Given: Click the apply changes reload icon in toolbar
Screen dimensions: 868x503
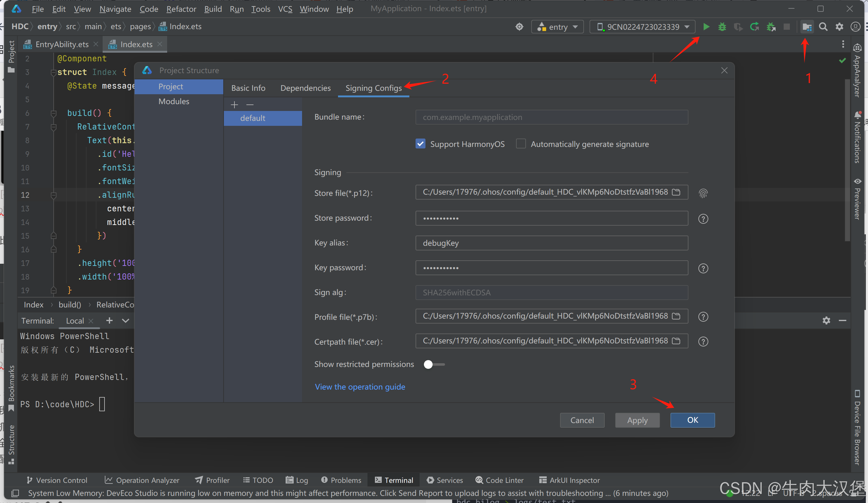Looking at the screenshot, I should (x=754, y=27).
